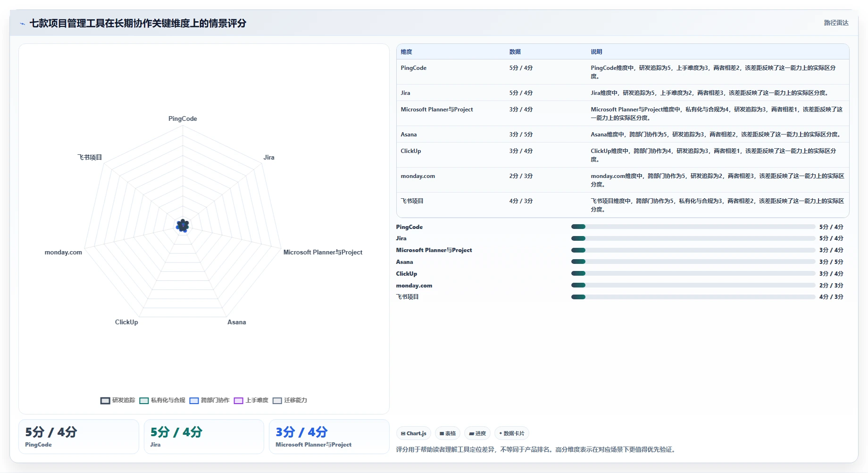Click the Jira axis label on radar
The image size is (868, 473).
coord(269,157)
